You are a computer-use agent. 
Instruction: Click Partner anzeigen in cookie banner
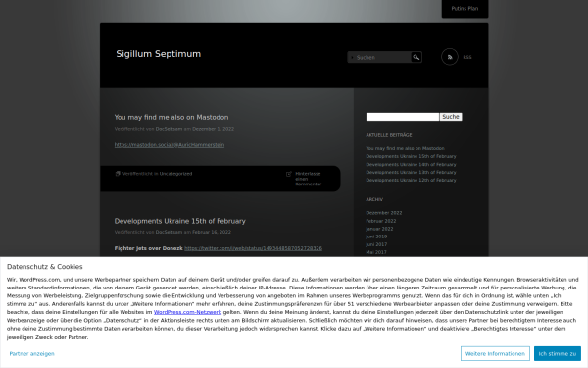[32, 353]
